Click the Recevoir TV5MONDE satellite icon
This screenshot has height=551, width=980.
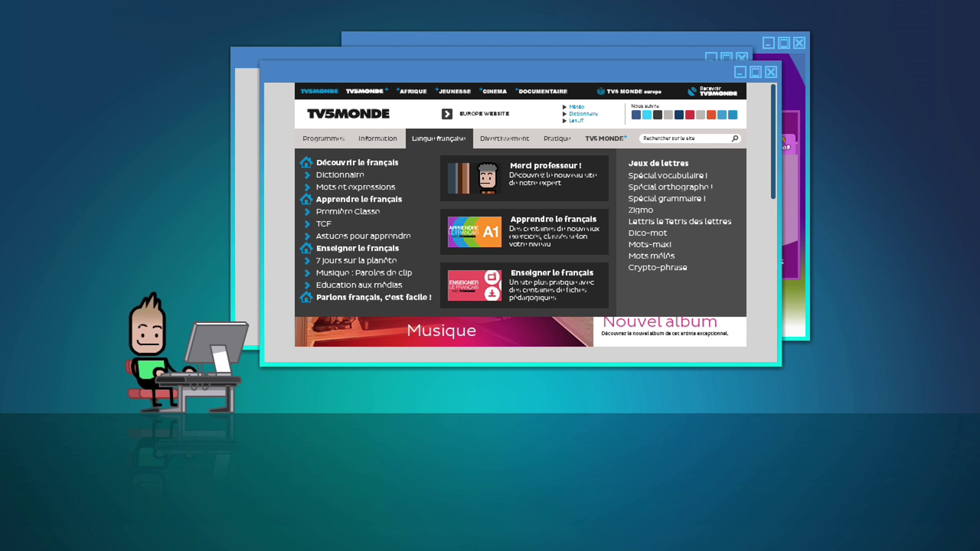tap(692, 91)
